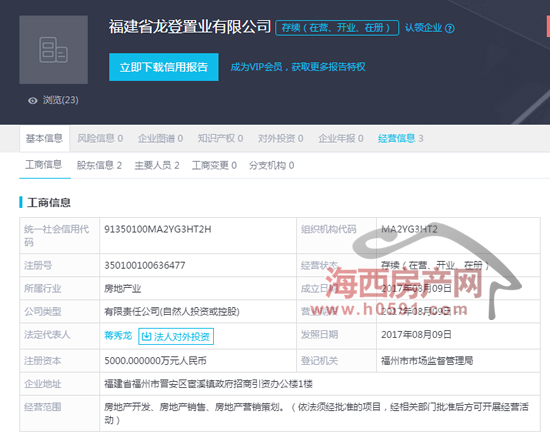The image size is (550, 435).
Task: Click the 发照日期 value 2017年08月09日
Action: pos(416,335)
